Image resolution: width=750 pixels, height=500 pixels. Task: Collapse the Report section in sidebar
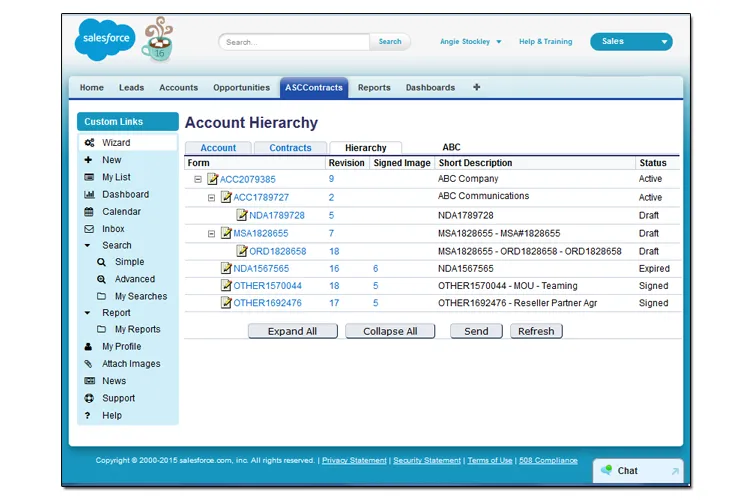87,313
